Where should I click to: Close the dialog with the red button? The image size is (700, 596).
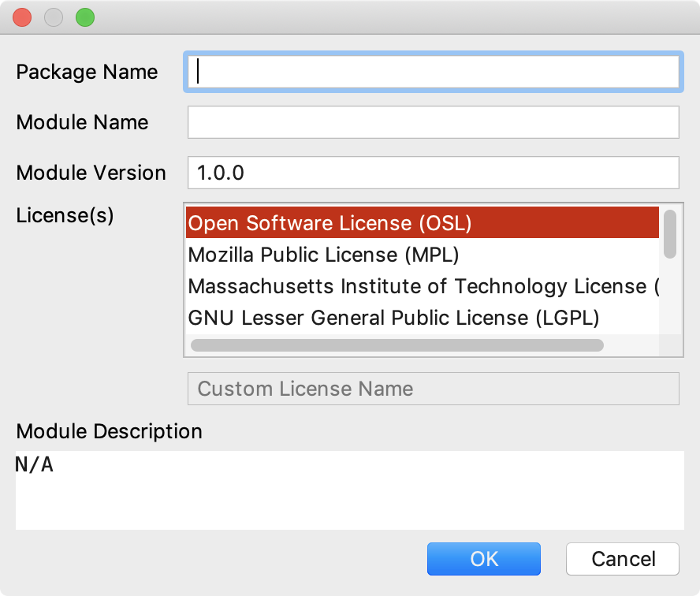(22, 17)
